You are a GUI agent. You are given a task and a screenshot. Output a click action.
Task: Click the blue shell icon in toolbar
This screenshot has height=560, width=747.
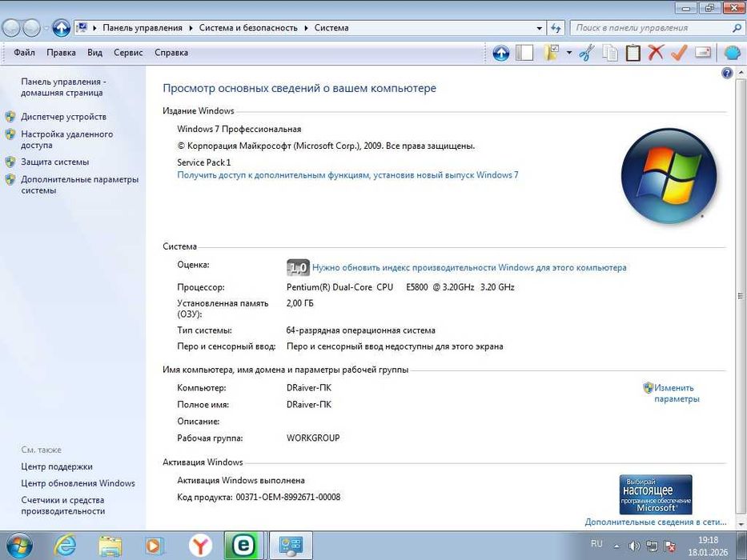click(732, 53)
